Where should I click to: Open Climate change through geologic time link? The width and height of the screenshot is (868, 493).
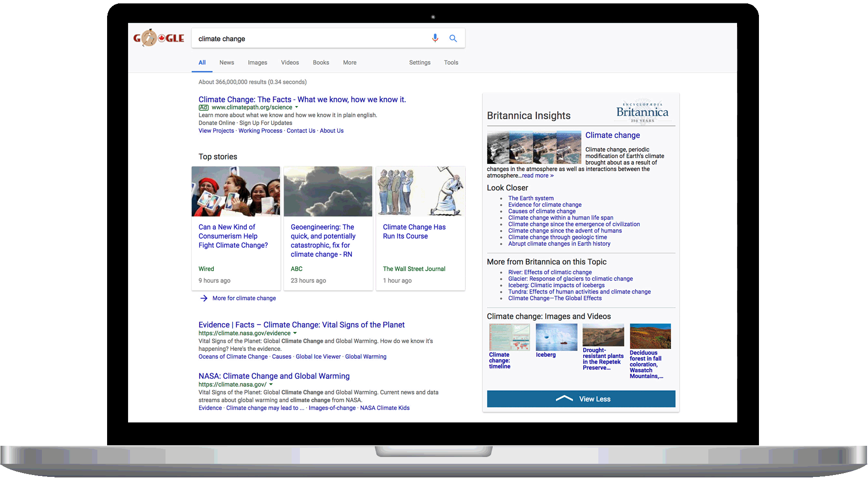(x=557, y=237)
